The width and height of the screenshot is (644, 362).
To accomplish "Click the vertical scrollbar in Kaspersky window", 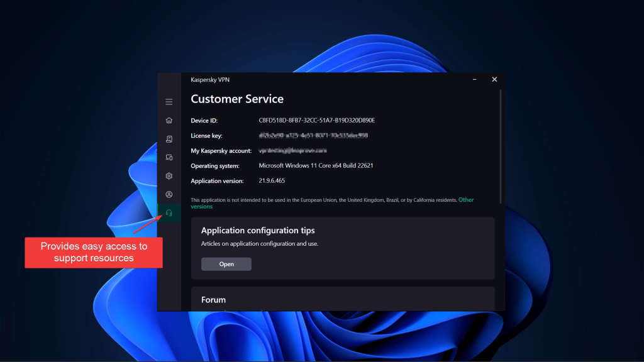I will 500,147.
